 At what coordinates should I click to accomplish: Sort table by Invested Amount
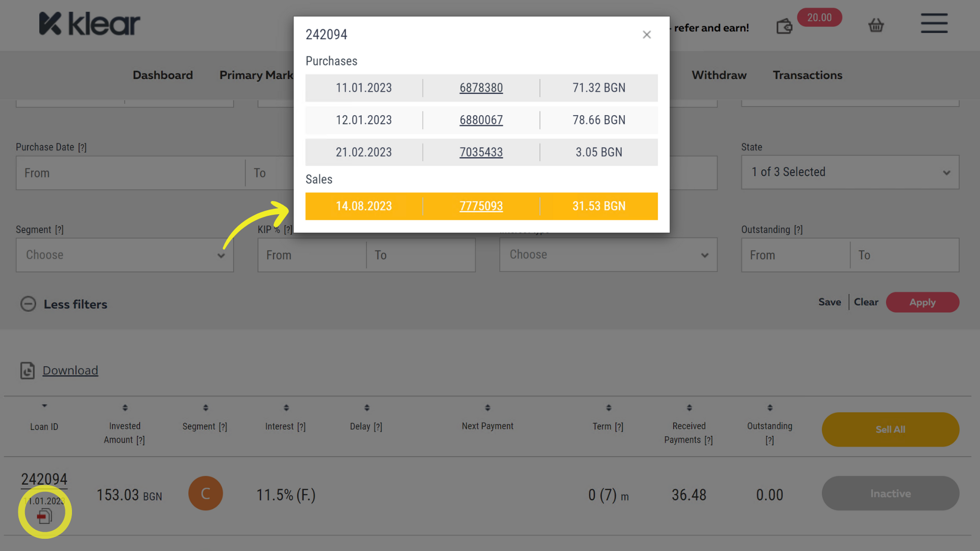point(125,408)
